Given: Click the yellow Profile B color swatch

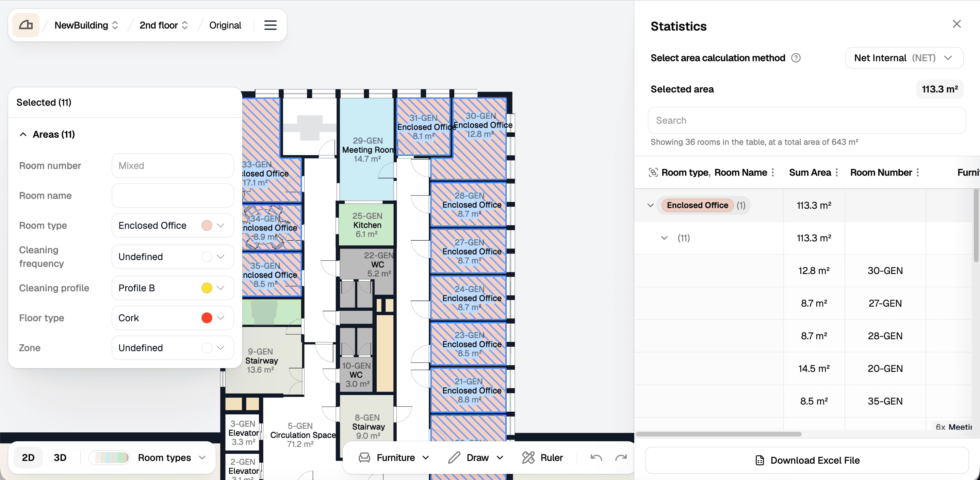Looking at the screenshot, I should point(207,288).
